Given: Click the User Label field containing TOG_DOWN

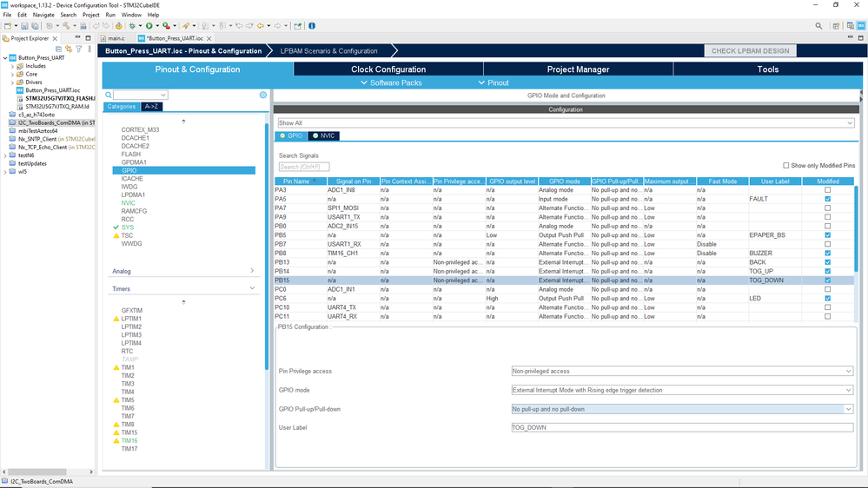Looking at the screenshot, I should (x=682, y=427).
